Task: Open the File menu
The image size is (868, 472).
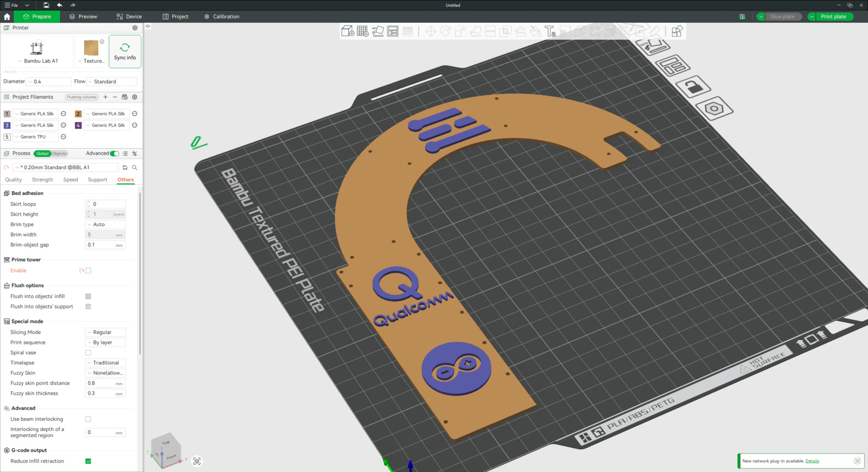Action: point(11,5)
